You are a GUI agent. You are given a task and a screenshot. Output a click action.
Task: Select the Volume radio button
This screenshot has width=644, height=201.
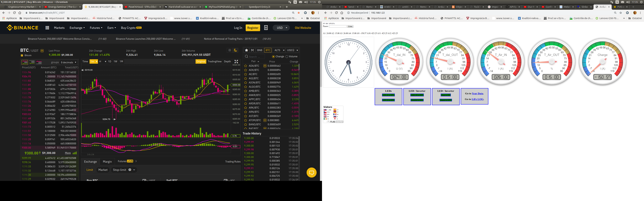pyautogui.click(x=287, y=56)
